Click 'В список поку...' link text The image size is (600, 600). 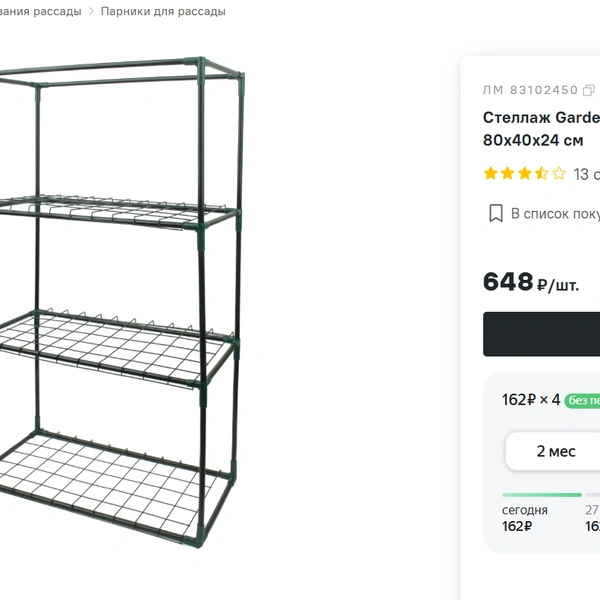(555, 214)
